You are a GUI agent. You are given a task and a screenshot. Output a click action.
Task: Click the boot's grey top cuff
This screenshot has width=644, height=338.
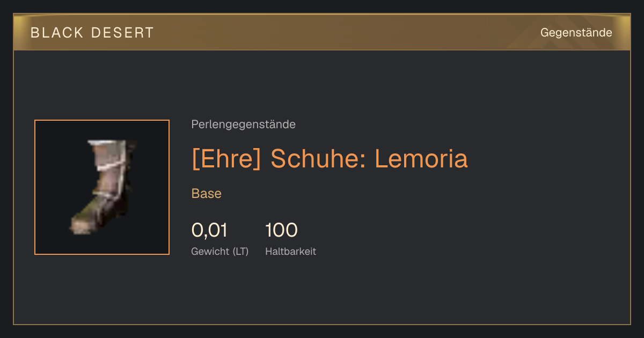110,145
